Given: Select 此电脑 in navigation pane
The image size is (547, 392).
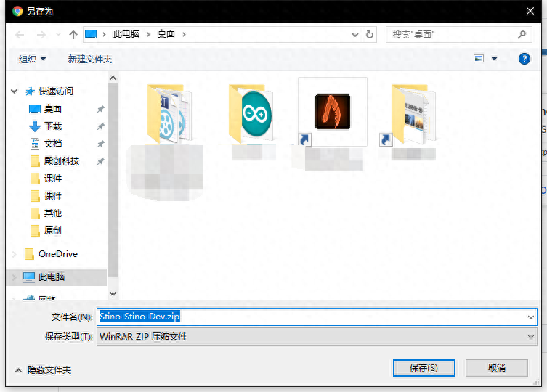Looking at the screenshot, I should click(52, 277).
